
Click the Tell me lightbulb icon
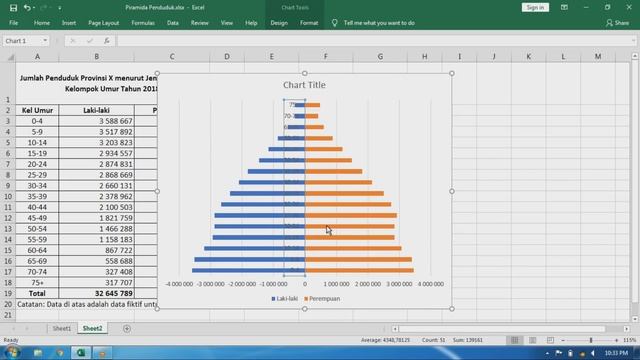tap(334, 23)
